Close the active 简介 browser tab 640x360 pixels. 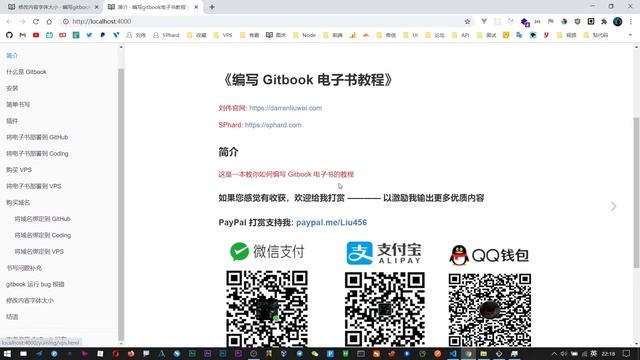196,7
